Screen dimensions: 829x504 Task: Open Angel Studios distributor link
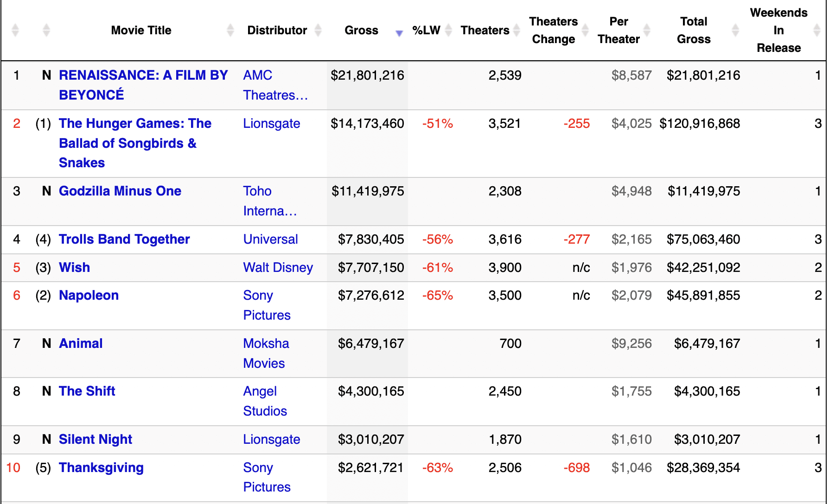tap(265, 401)
